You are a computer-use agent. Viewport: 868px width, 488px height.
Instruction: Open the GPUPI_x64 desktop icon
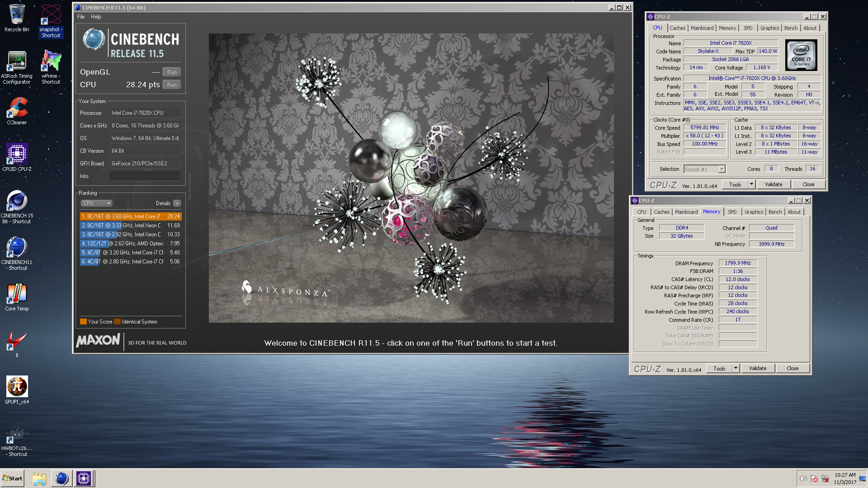point(17,390)
